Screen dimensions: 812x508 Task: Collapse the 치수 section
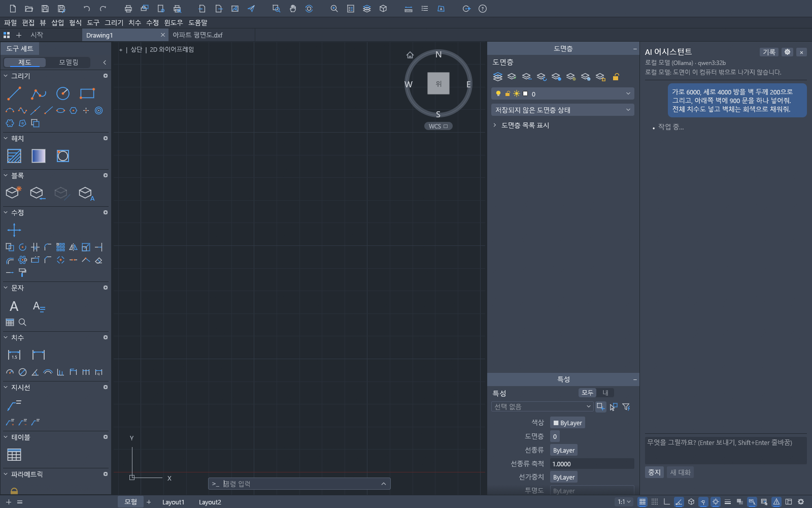6,337
